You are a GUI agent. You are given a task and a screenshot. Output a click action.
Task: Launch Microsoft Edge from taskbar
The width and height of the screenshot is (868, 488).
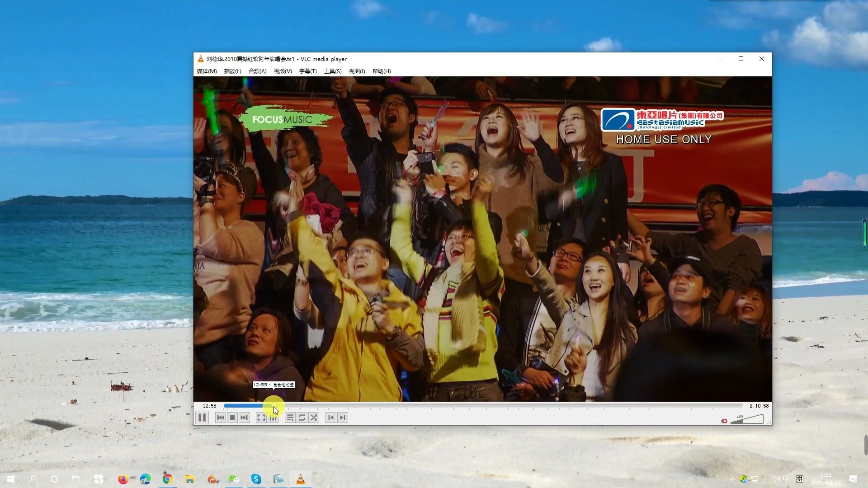tap(145, 479)
